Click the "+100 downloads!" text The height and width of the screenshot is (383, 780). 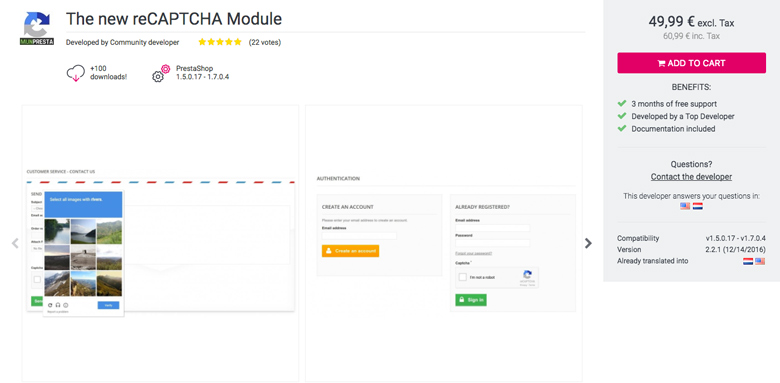click(108, 73)
